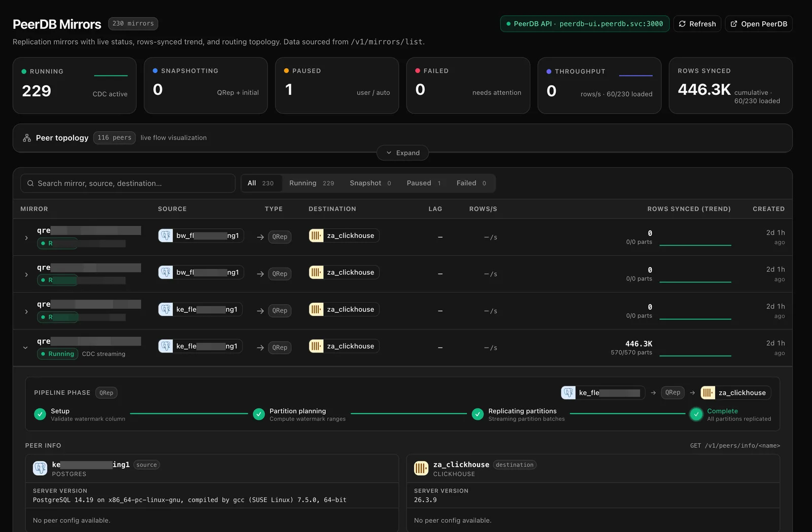Click the destination tag in peer info
Image resolution: width=812 pixels, height=532 pixels.
(x=515, y=465)
